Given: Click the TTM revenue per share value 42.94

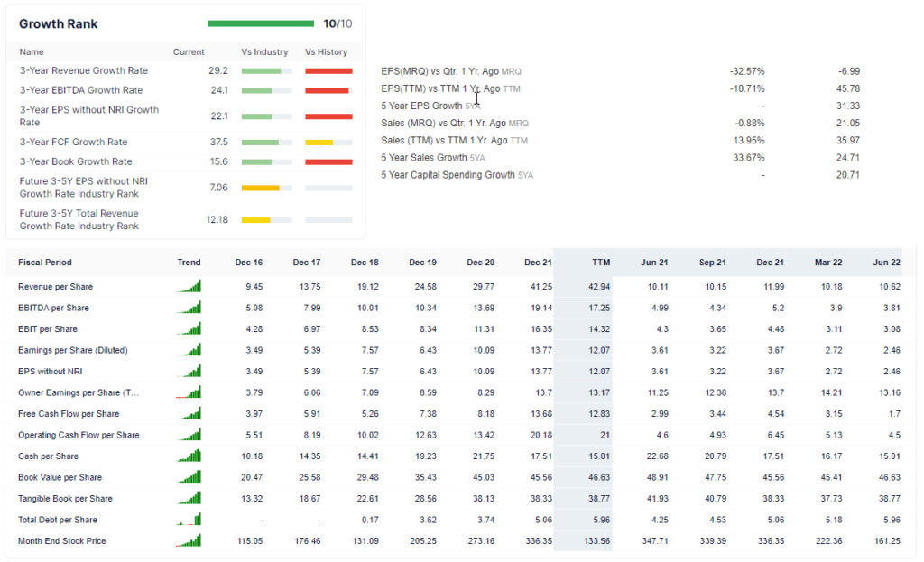Looking at the screenshot, I should point(599,287).
